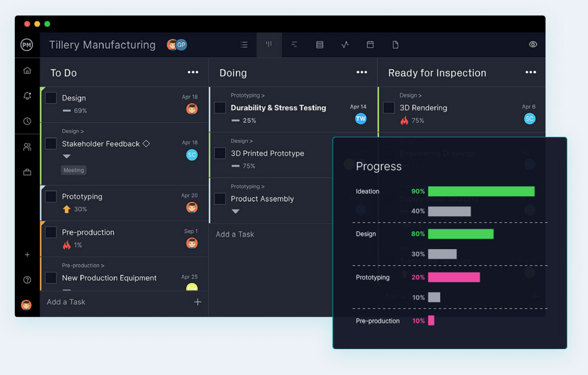Viewport: 588px width, 375px height.
Task: Click the Tillery Manufacturing project title
Action: point(102,45)
